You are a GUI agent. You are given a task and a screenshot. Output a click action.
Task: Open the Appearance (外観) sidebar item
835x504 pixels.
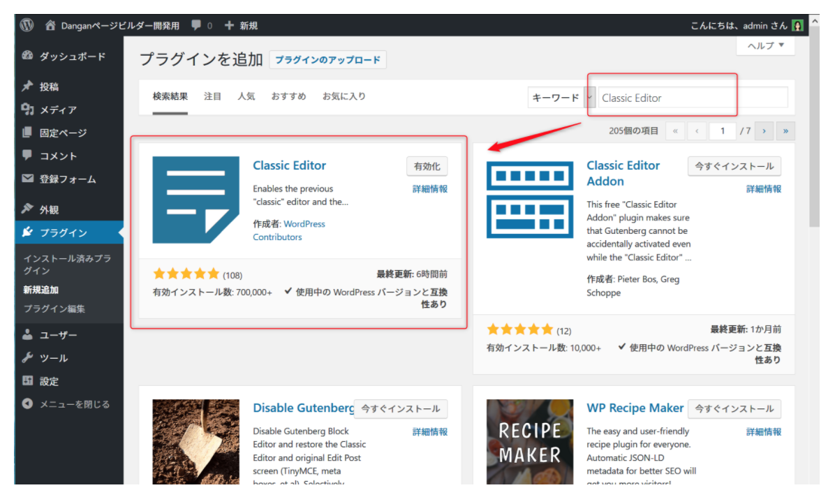point(49,209)
